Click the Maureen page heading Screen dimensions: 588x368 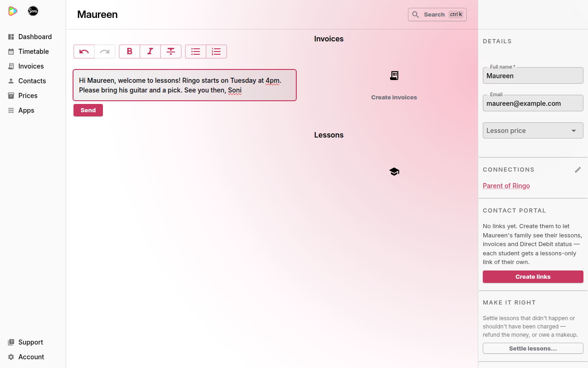click(97, 15)
